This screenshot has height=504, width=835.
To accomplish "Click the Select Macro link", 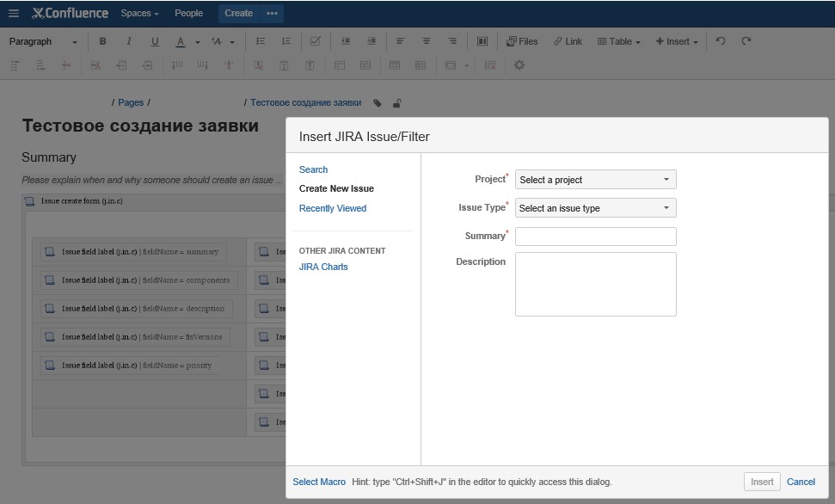I will point(319,482).
